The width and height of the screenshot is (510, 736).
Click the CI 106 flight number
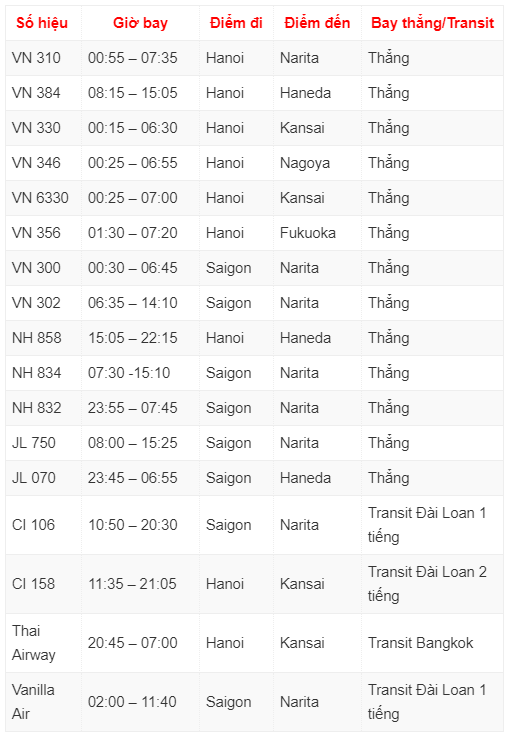click(33, 525)
